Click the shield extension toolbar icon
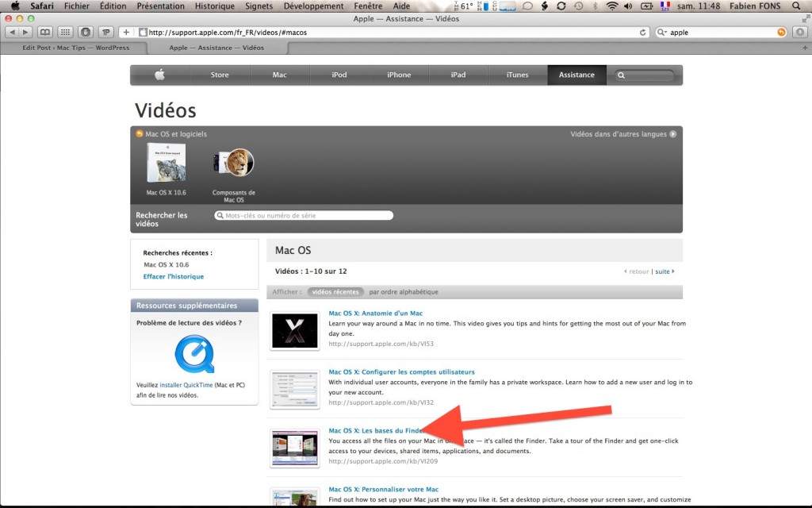 coord(86,32)
